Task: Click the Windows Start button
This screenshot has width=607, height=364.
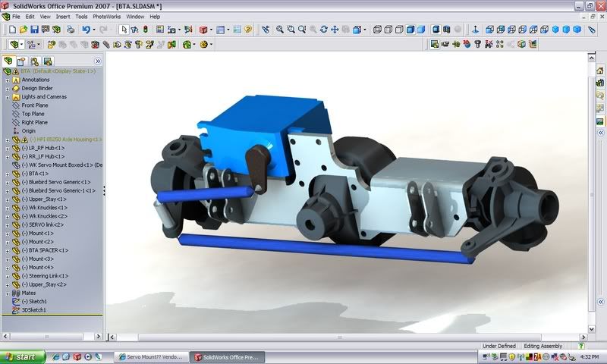Action: pyautogui.click(x=23, y=356)
